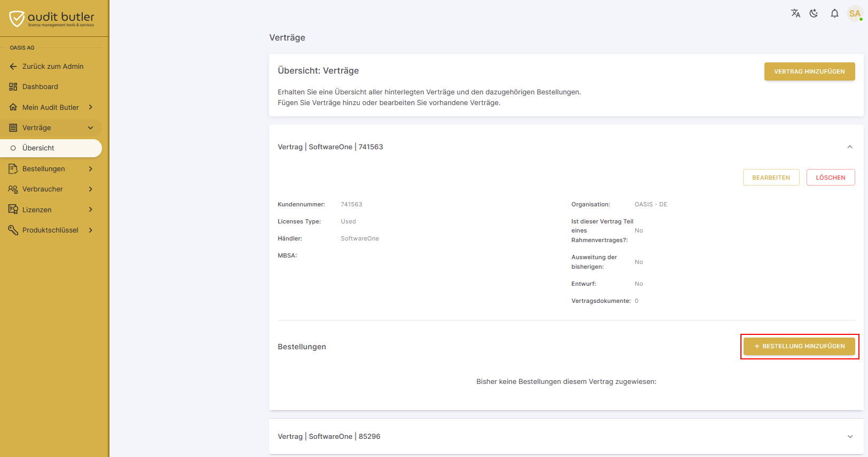
Task: Collapse contract 741563 panel chevron
Action: (x=850, y=147)
